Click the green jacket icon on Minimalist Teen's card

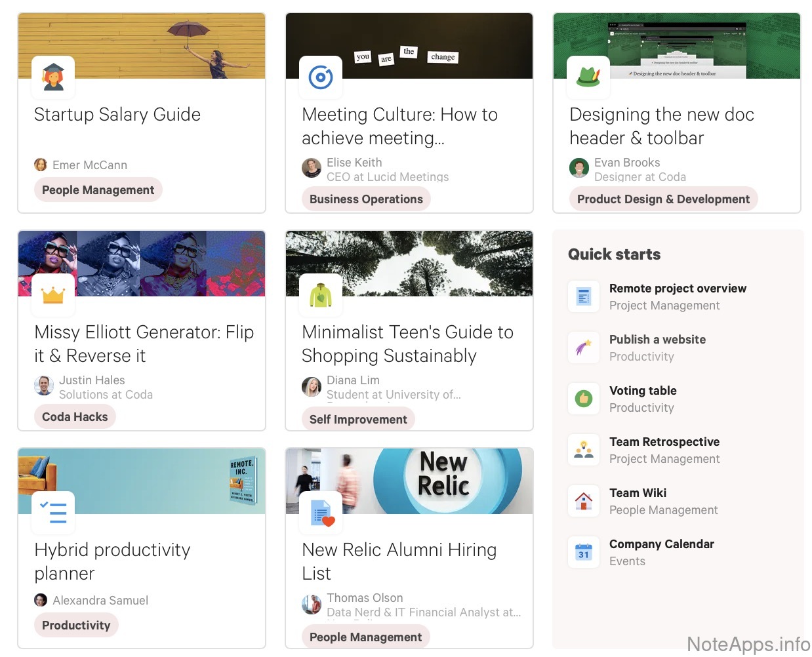click(x=321, y=295)
